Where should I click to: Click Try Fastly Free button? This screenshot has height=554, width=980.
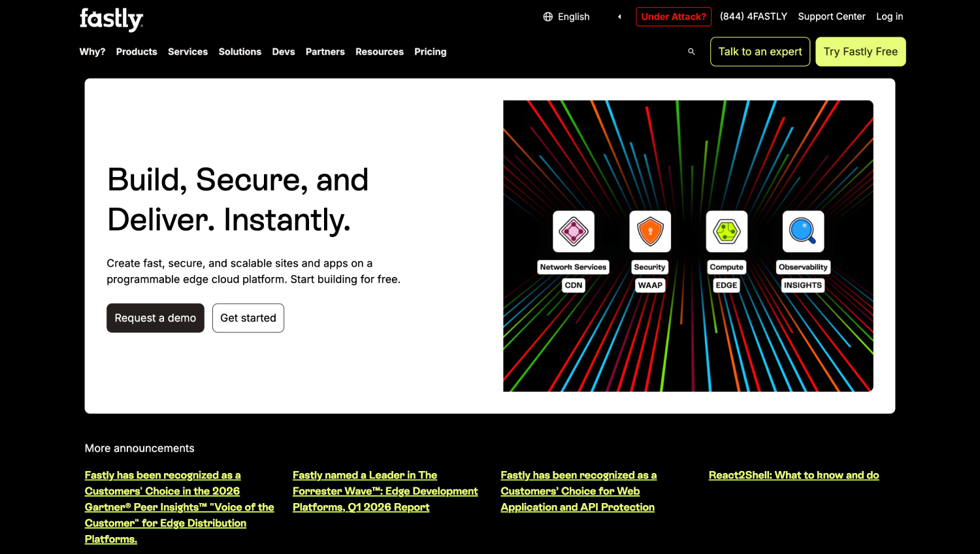[860, 52]
